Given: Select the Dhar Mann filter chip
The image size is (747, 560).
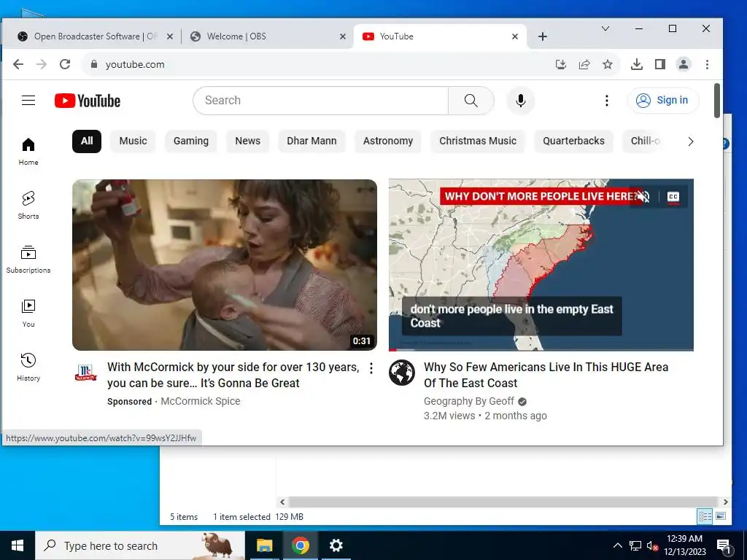Looking at the screenshot, I should click(311, 141).
